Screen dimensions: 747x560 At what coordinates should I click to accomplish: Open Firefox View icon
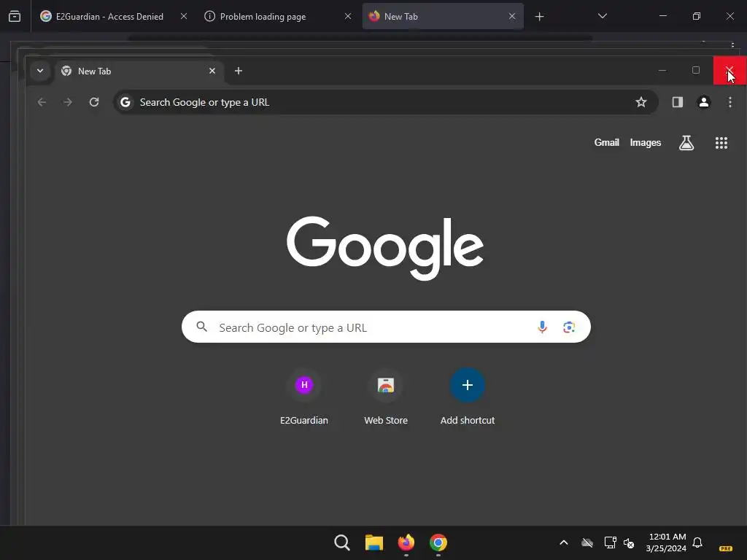(15, 17)
